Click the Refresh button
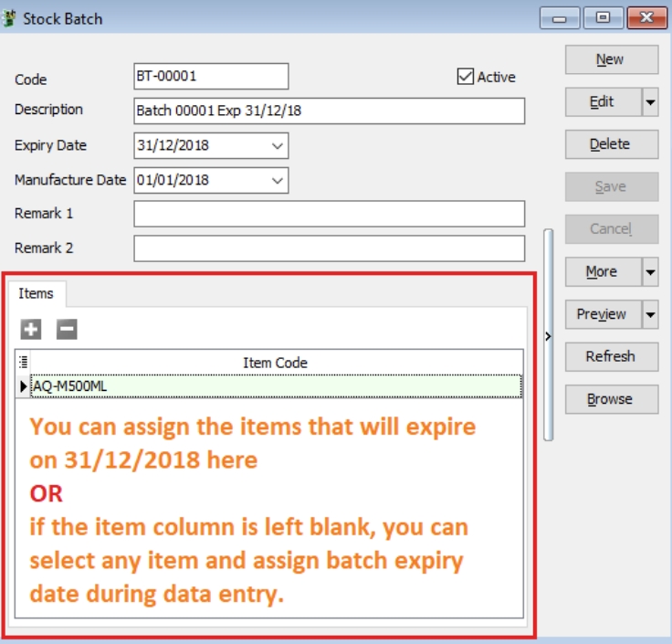672x644 pixels. click(610, 356)
